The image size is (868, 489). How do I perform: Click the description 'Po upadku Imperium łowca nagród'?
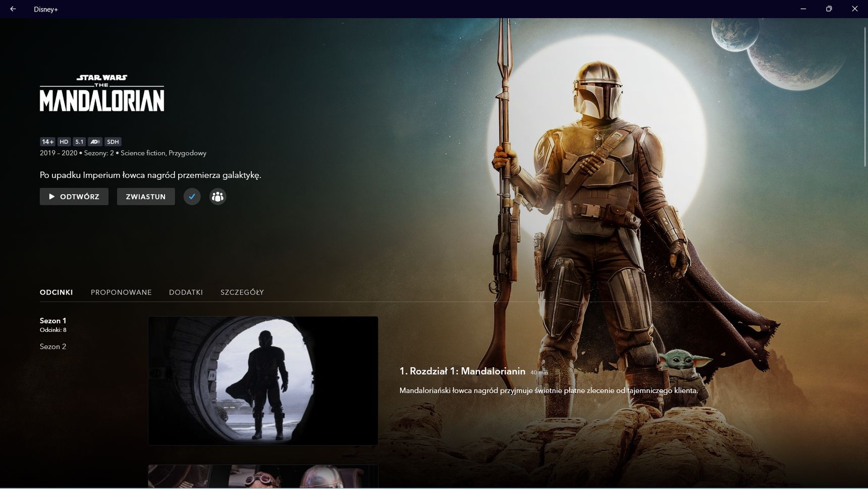tap(150, 175)
